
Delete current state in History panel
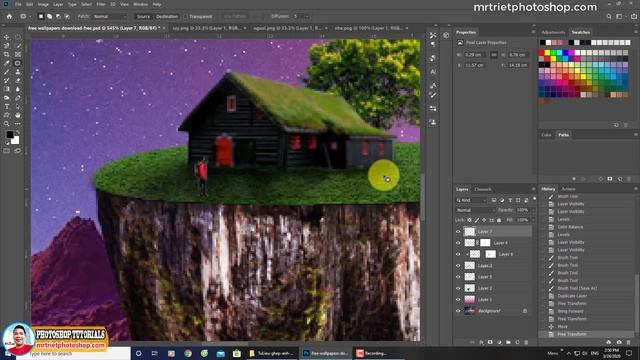click(x=629, y=342)
